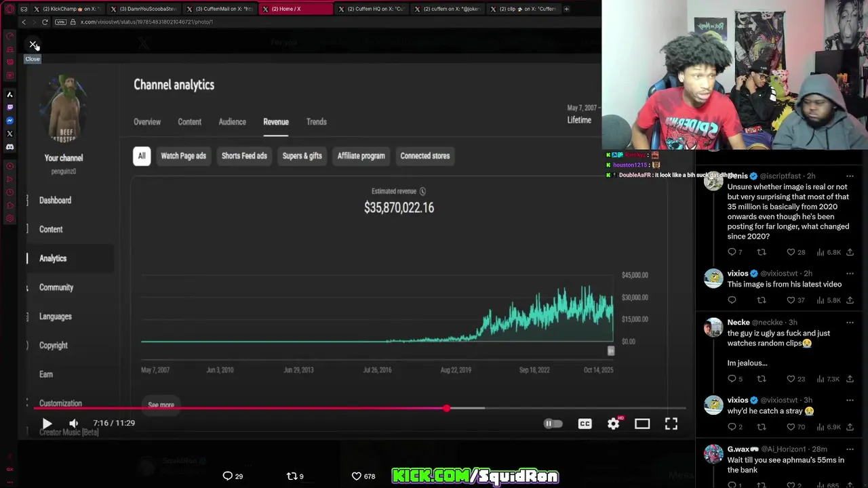Viewport: 868px width, 488px height.
Task: Switch to the Content analytics tab
Action: tap(189, 122)
